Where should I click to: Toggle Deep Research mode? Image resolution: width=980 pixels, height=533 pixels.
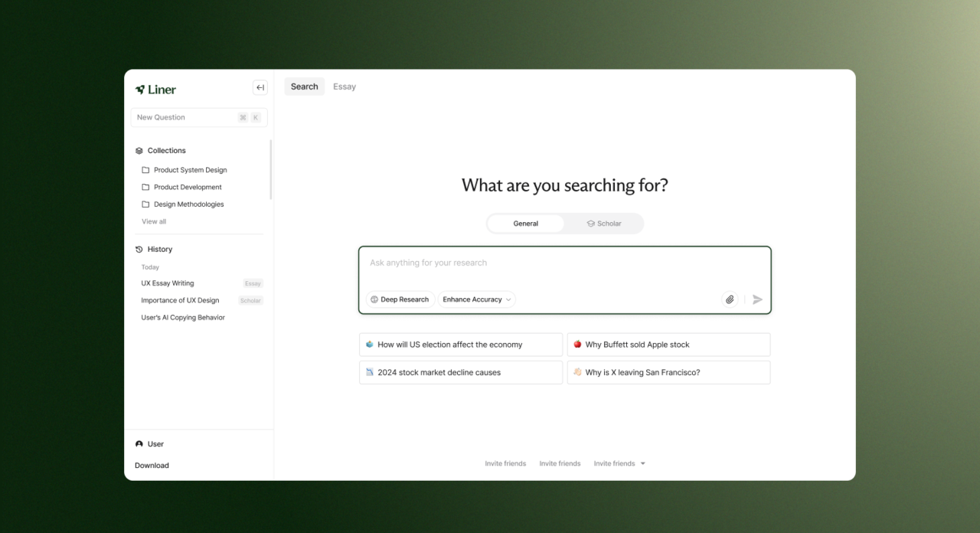point(400,299)
